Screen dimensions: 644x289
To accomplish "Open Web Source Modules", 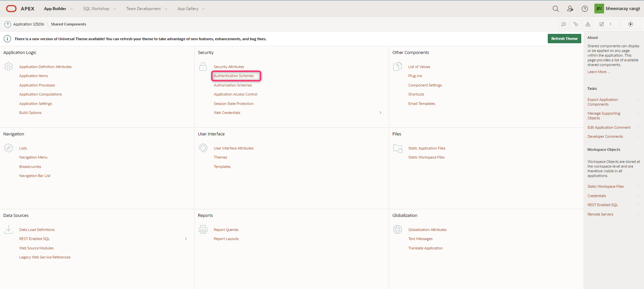I will point(36,248).
